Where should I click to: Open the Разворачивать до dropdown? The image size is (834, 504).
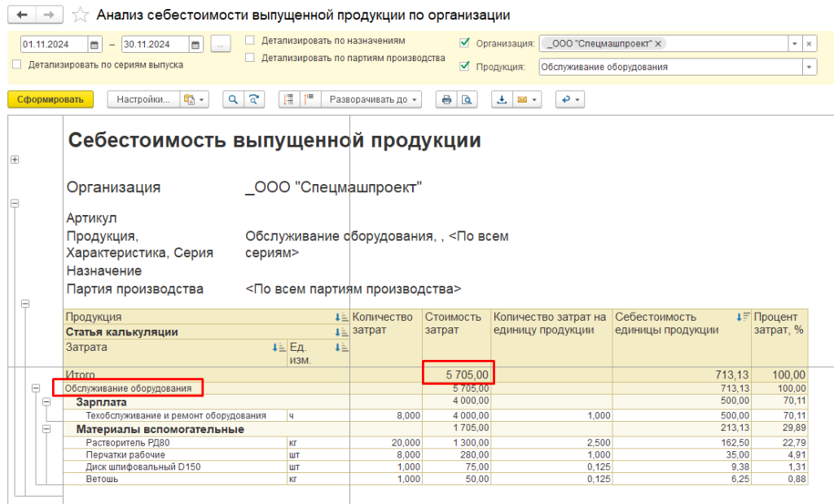(371, 99)
